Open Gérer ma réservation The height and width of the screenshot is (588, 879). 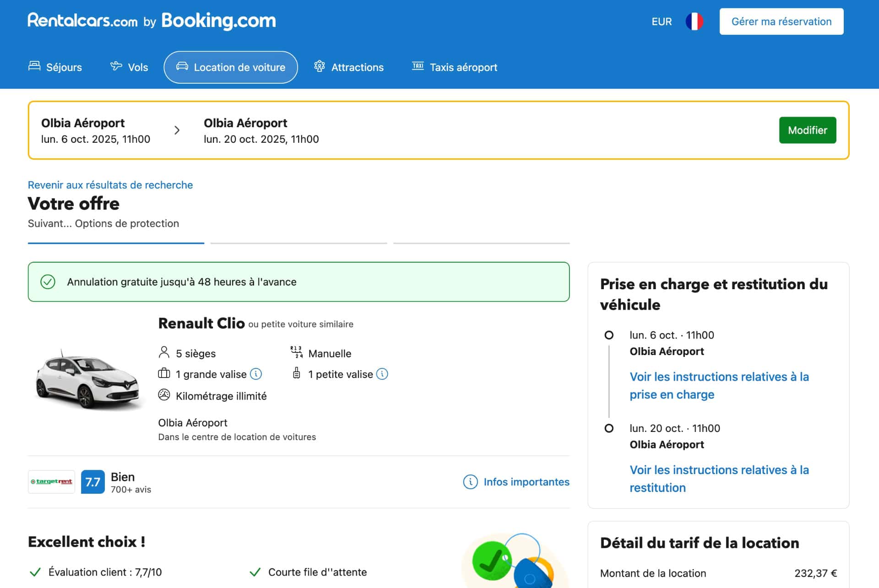pyautogui.click(x=781, y=22)
